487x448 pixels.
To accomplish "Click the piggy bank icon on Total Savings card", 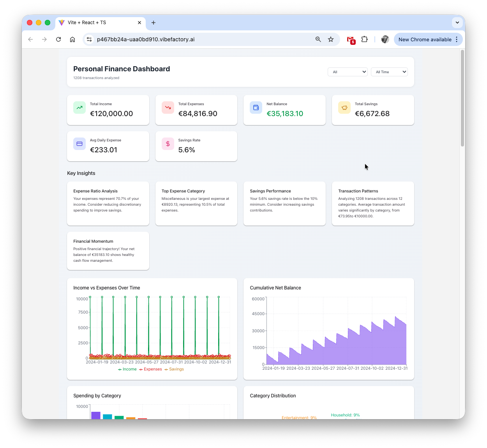I will point(344,108).
